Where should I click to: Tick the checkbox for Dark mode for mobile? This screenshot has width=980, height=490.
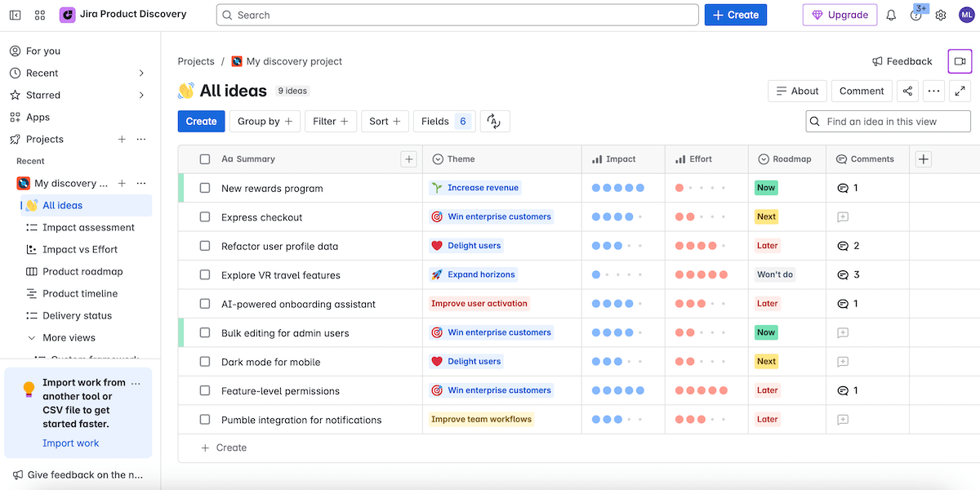coord(205,362)
